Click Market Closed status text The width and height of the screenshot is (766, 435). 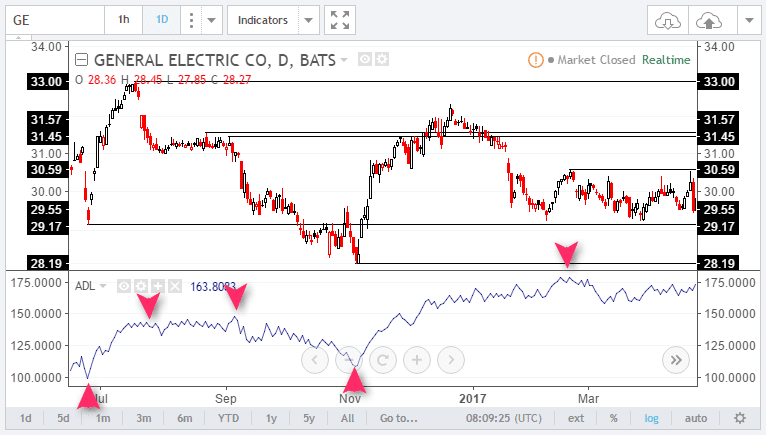pos(596,60)
